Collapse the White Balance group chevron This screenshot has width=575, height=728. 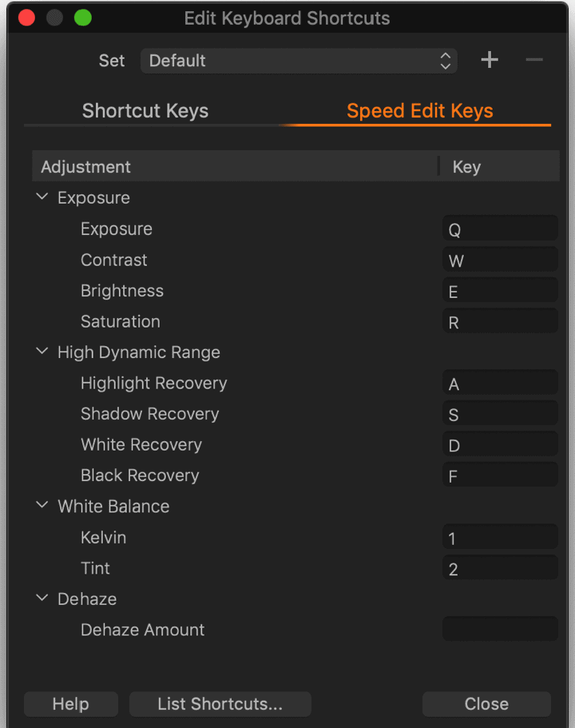coord(42,505)
